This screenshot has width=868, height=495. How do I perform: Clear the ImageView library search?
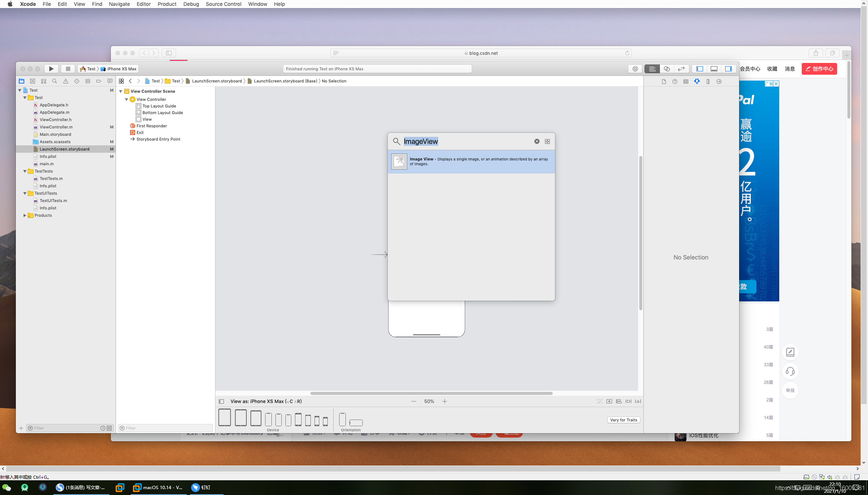coord(537,141)
